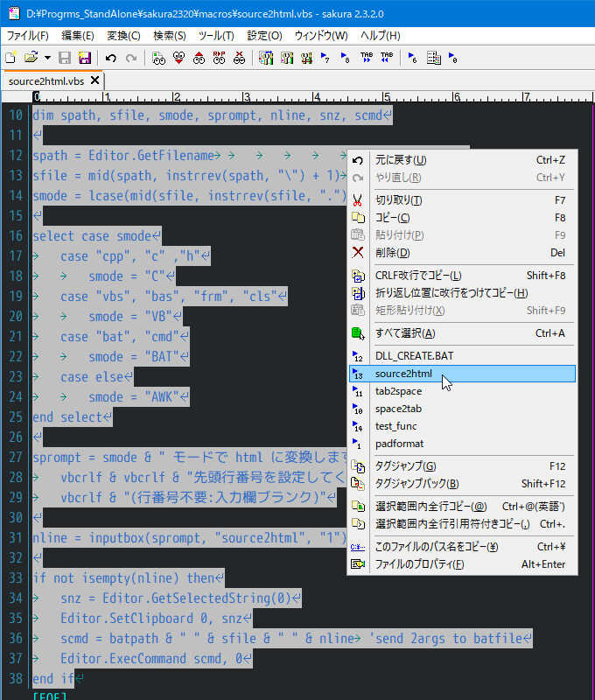Click the grayed Redo arrow in the toolbar

coord(130,58)
